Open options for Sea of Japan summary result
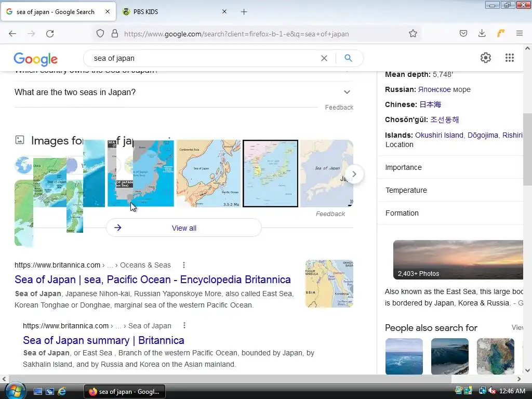Viewport: 532px width, 399px height. (184, 326)
